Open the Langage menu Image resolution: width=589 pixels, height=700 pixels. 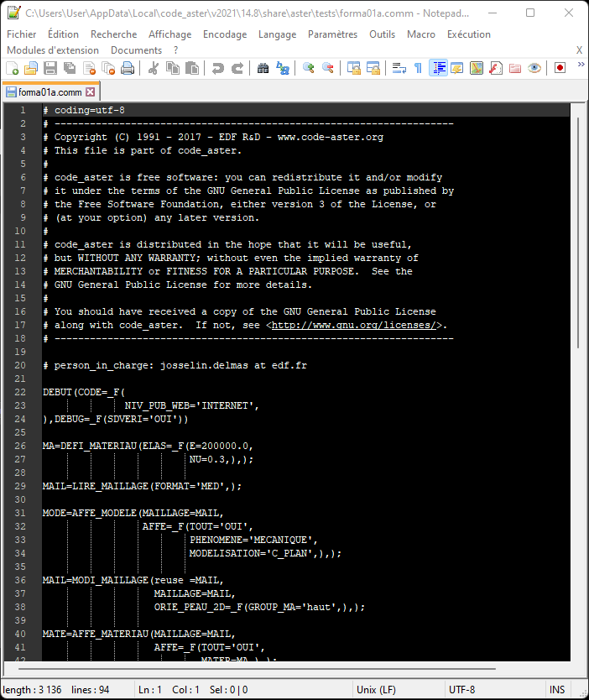tap(277, 34)
